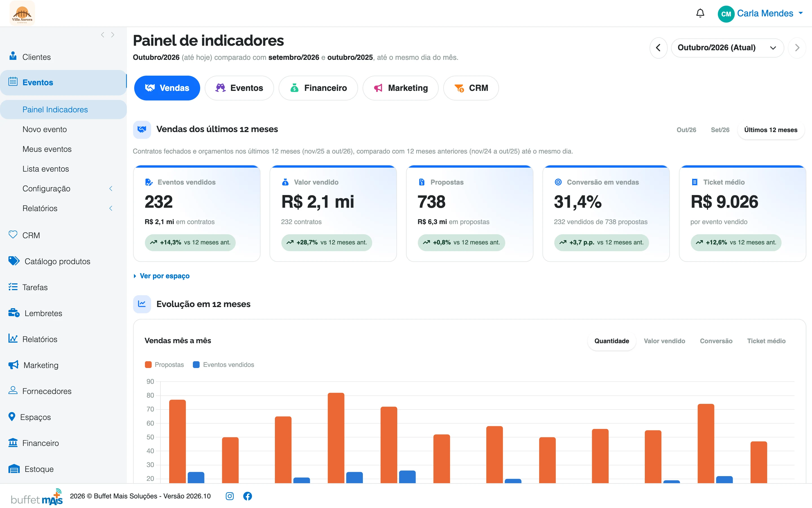Screen dimensions: 812x508
Task: Click the Tarefas checklist icon
Action: (x=13, y=286)
